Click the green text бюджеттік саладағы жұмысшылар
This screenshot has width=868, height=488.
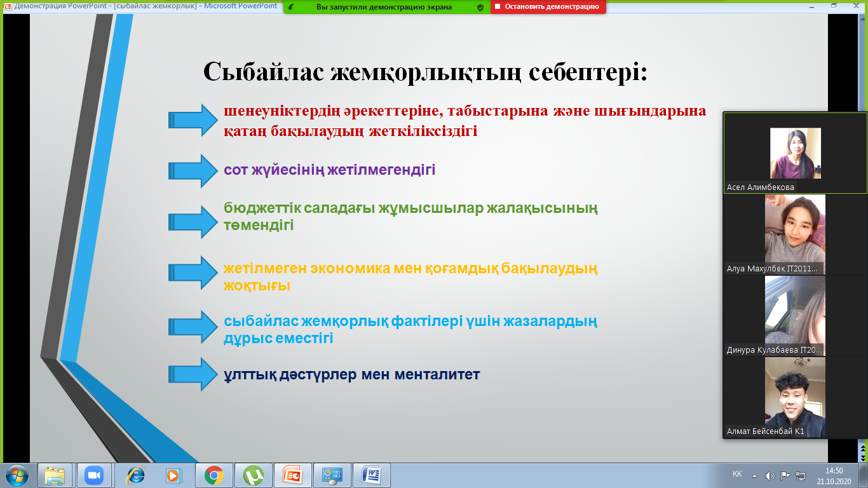[410, 217]
